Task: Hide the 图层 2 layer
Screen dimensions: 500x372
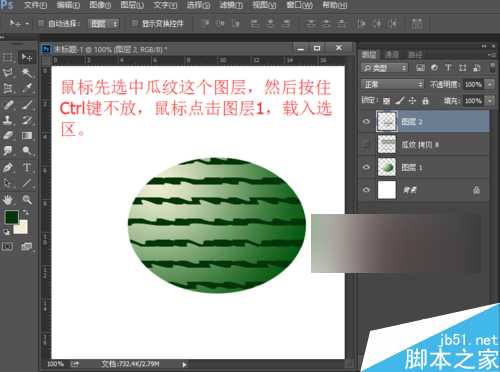Action: (x=366, y=121)
